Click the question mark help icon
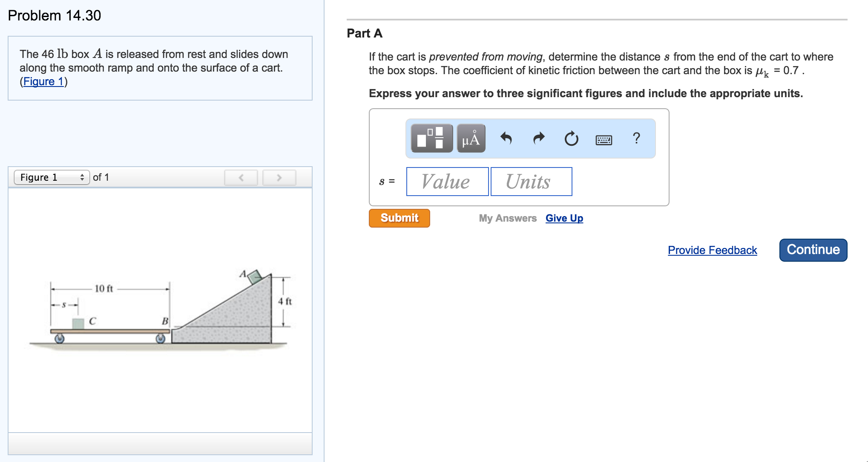 (x=636, y=138)
